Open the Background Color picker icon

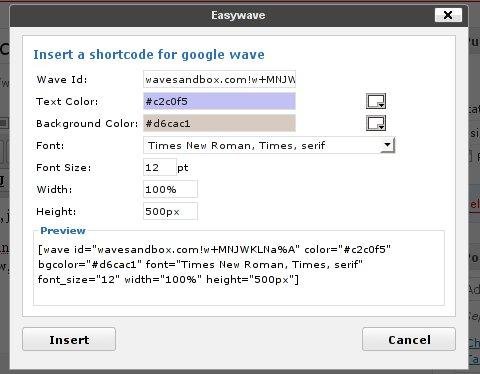pos(376,123)
